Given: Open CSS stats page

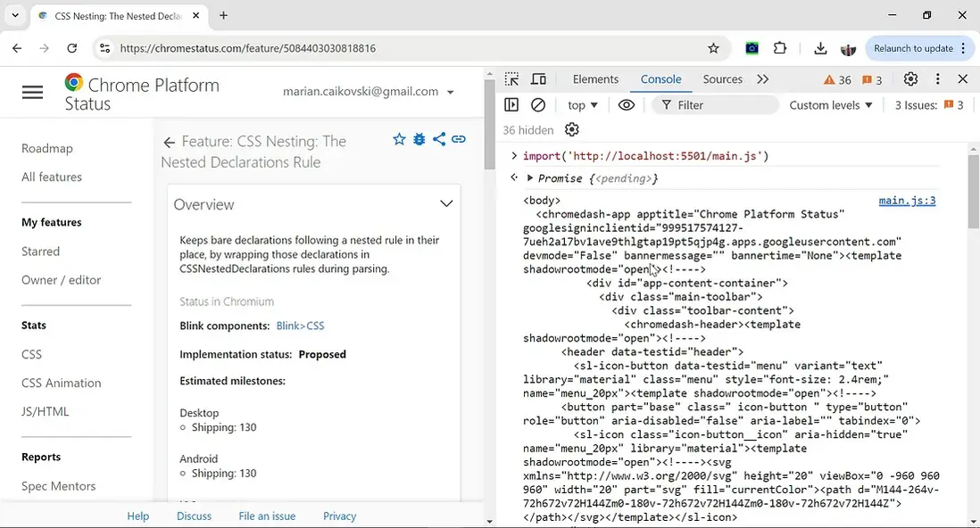Looking at the screenshot, I should (x=32, y=354).
